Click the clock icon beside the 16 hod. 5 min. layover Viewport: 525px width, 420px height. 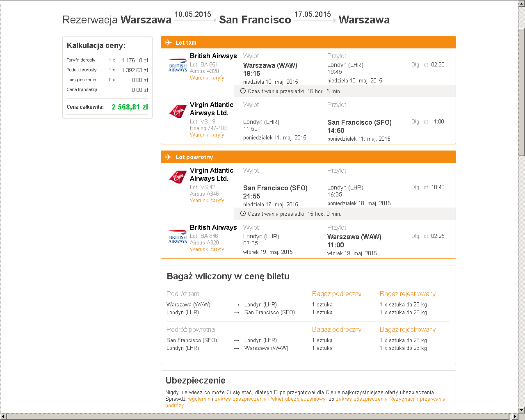243,91
